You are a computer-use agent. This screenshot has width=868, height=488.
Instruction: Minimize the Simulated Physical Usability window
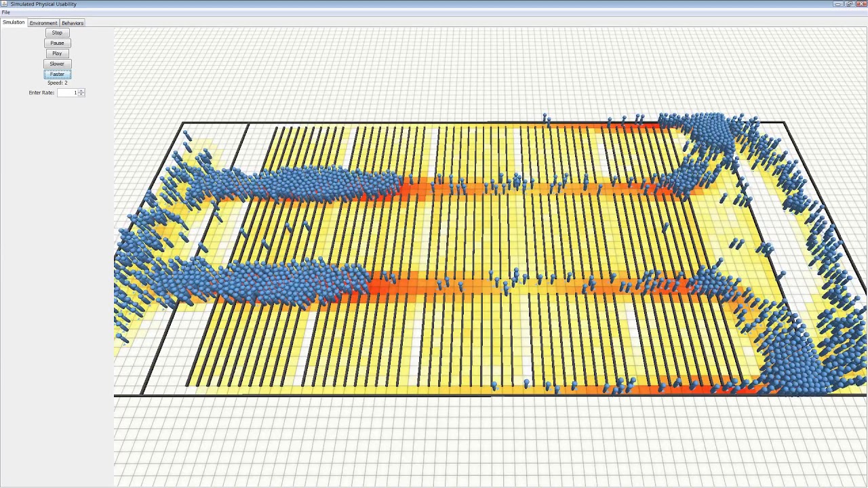[839, 4]
